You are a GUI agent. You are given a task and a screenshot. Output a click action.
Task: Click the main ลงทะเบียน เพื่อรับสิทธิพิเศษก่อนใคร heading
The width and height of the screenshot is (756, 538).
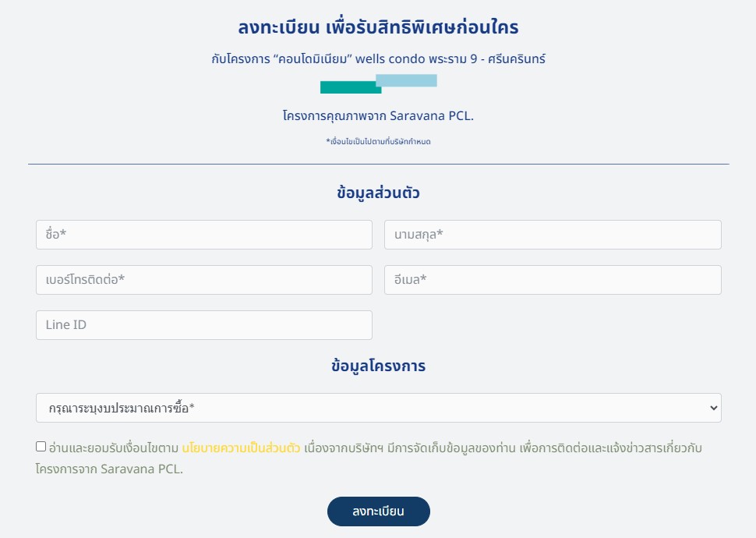coord(378,28)
